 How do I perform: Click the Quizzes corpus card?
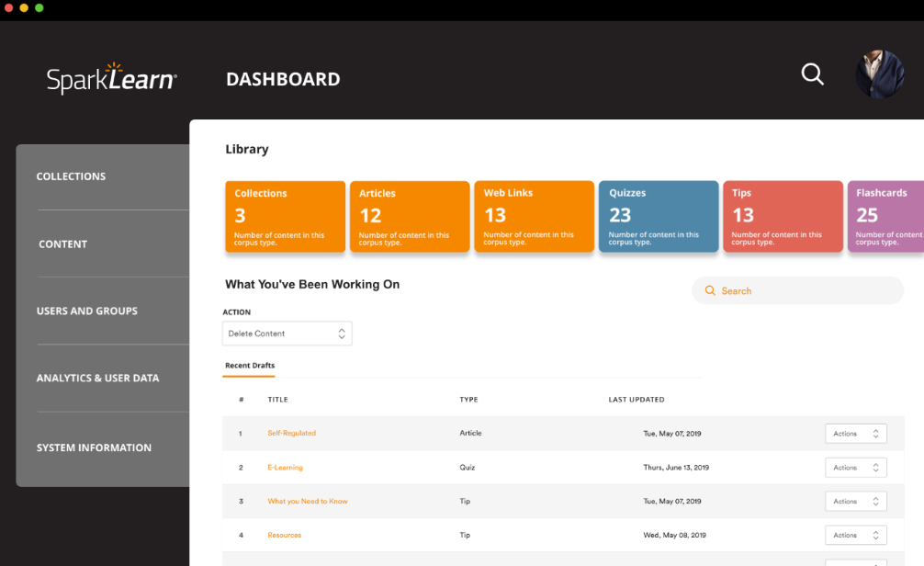(658, 216)
